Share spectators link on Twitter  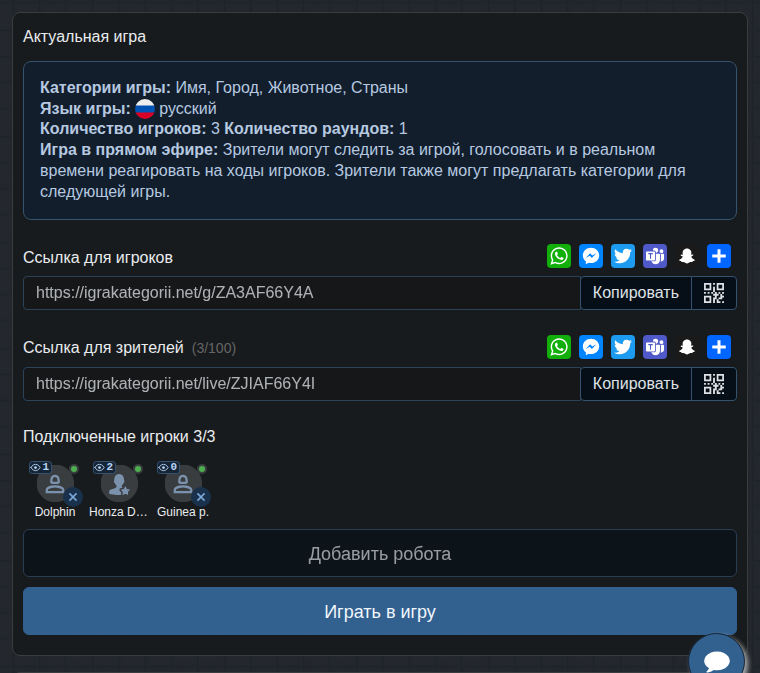click(x=623, y=347)
